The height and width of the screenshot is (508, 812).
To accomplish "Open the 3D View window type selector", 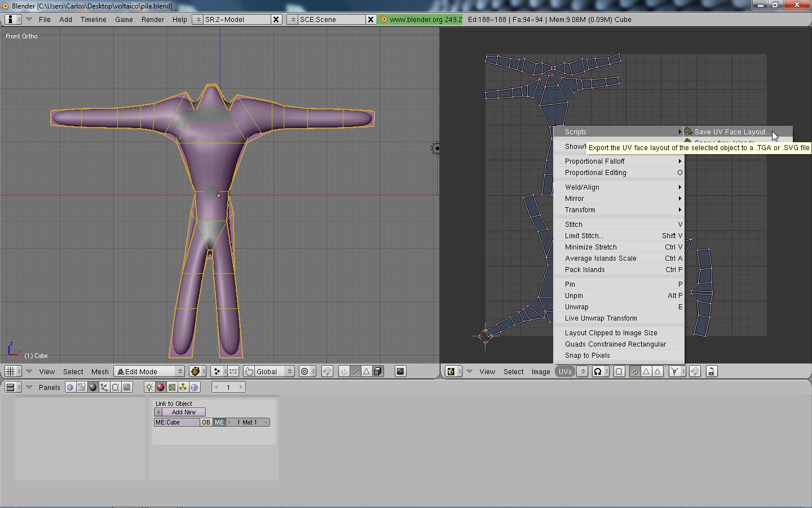I will point(13,371).
